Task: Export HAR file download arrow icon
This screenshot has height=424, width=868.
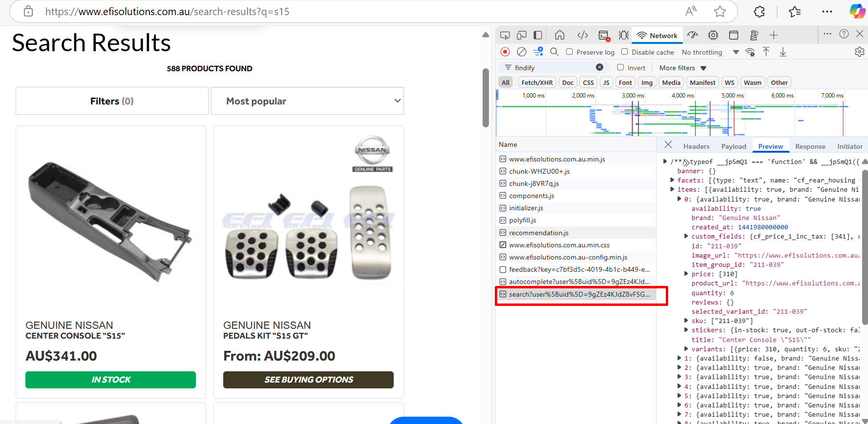Action: point(783,52)
